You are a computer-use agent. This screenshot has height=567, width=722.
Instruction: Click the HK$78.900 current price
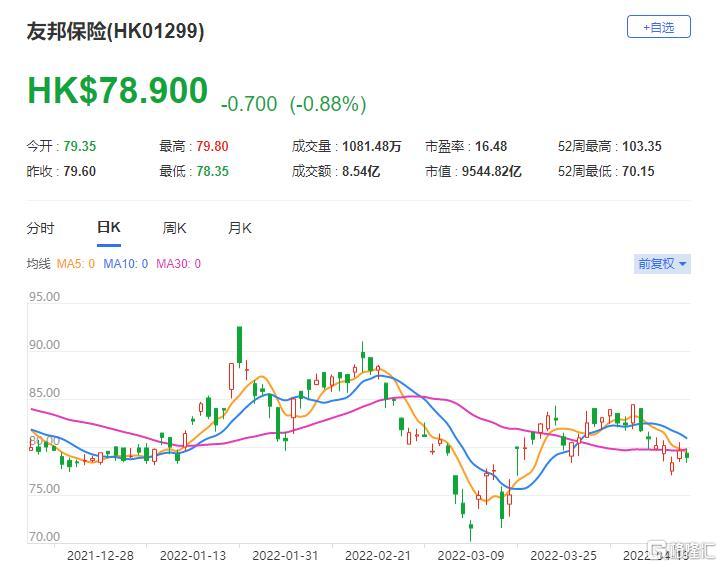(x=117, y=91)
